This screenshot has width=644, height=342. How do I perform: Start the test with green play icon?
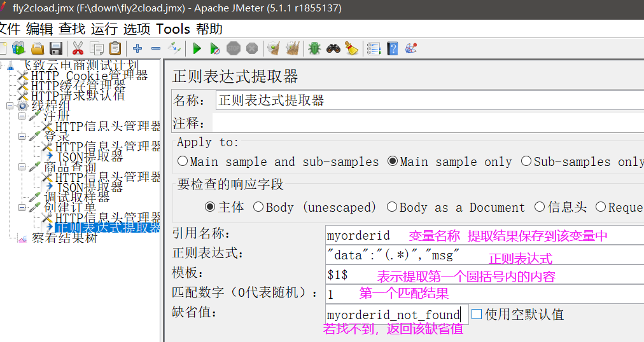[x=197, y=48]
